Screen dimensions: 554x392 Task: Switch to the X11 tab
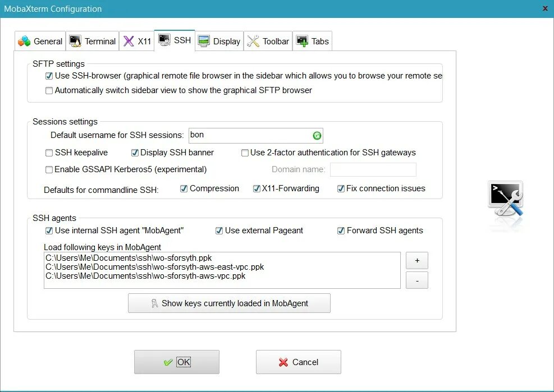137,41
